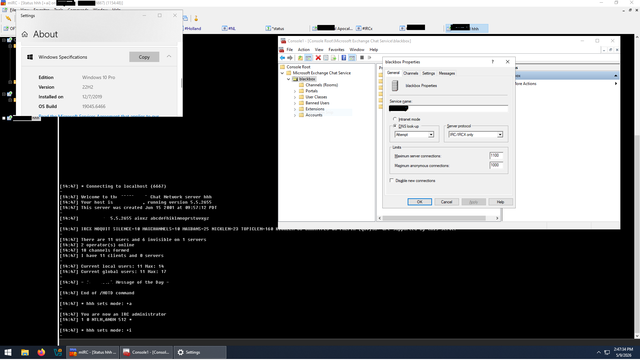This screenshot has height=360, width=640.
Task: Click the Maximum server connections field
Action: (496, 156)
